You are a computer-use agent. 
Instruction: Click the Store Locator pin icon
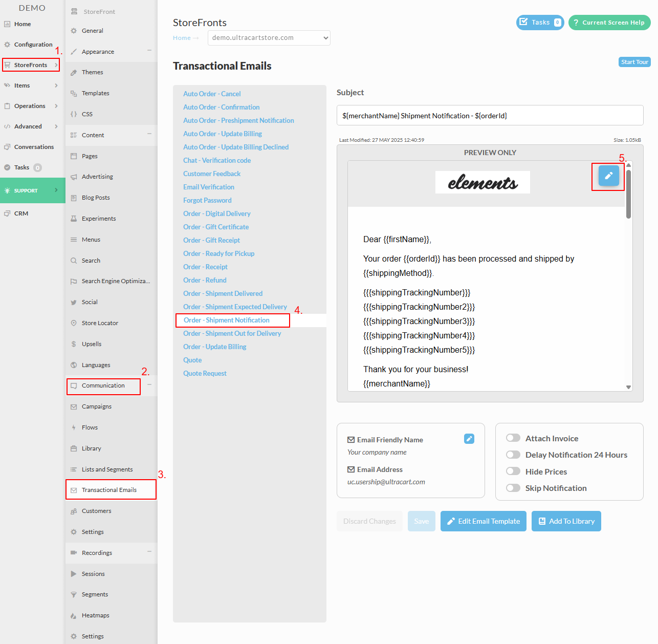(74, 323)
